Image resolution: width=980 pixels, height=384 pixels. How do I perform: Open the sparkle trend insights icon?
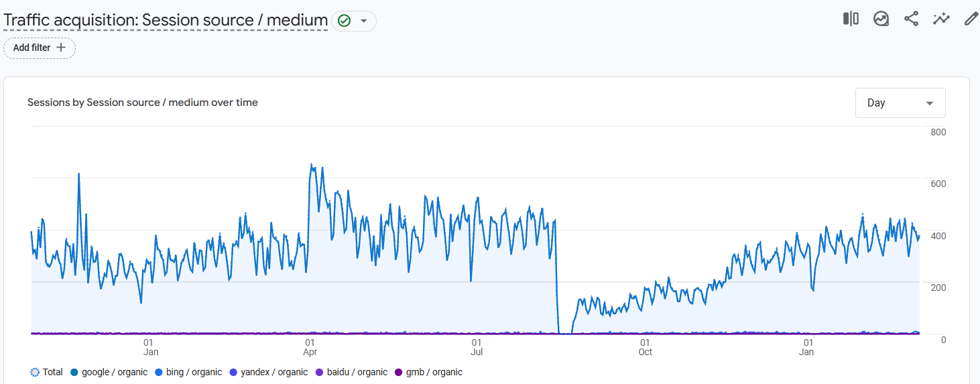click(941, 19)
